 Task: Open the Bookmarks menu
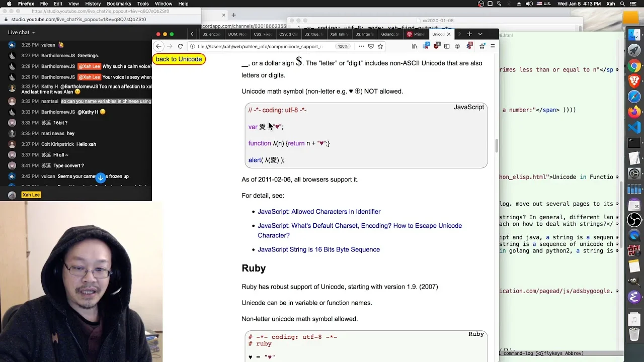[119, 4]
